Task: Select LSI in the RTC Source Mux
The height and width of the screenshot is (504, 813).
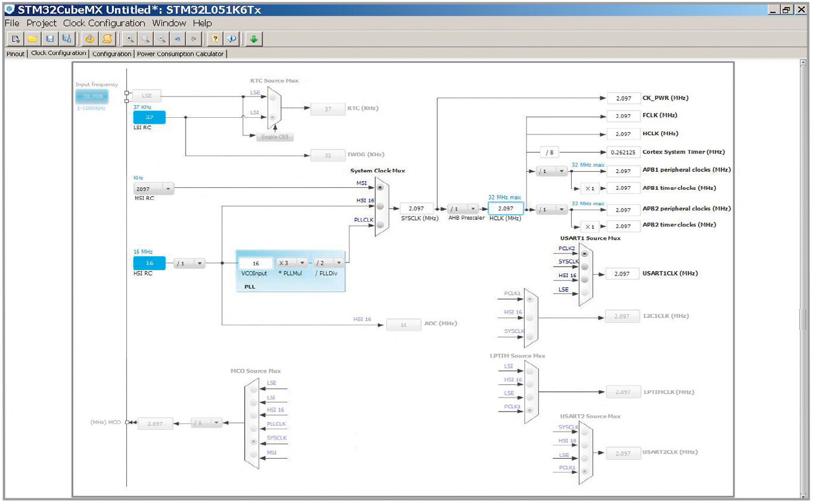Action: (x=272, y=117)
